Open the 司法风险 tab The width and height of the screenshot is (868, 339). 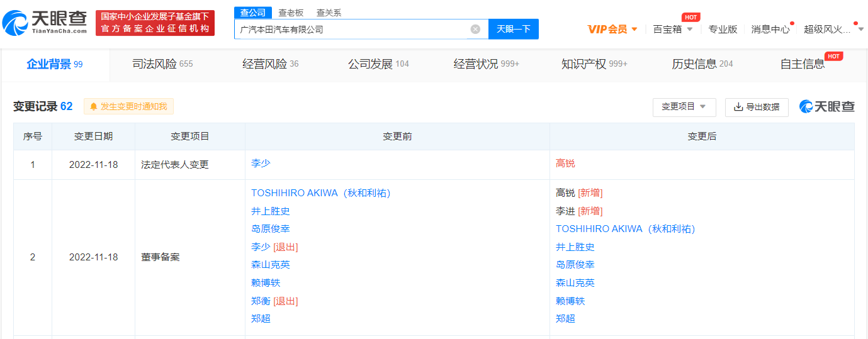tap(162, 64)
